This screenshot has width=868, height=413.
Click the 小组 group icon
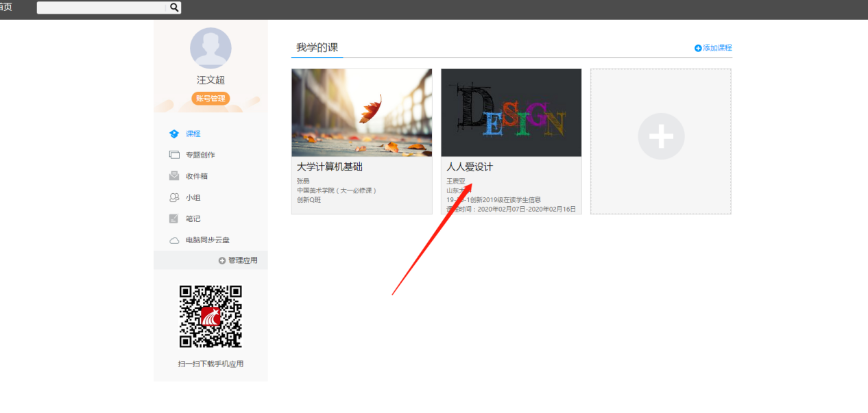(x=174, y=198)
